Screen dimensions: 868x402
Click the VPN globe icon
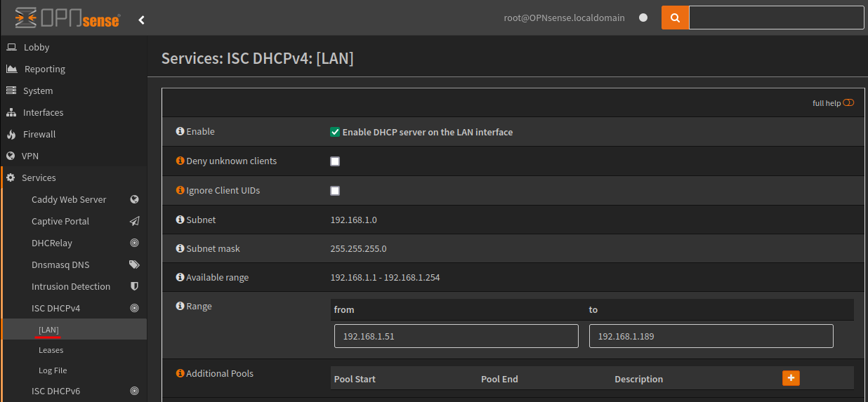tap(11, 156)
